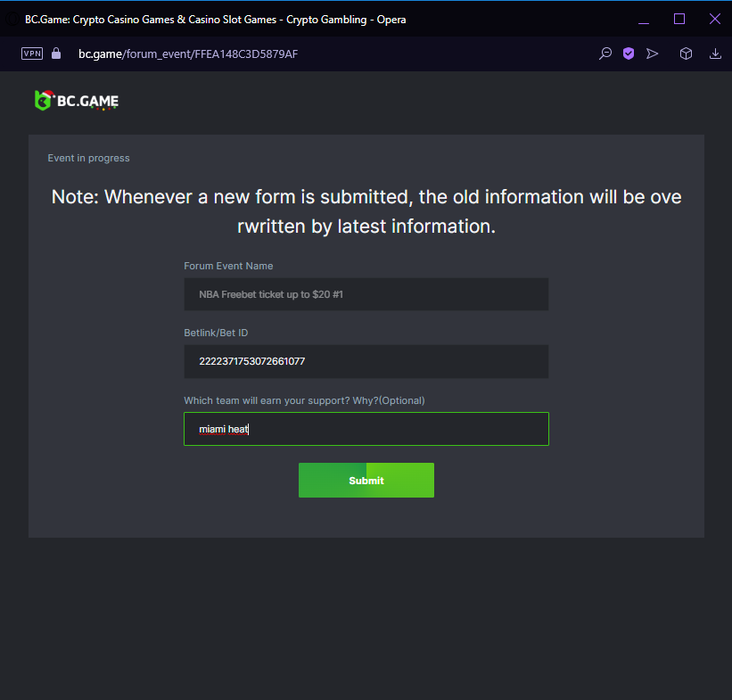
Task: Open the downloads icon in the toolbar
Action: click(715, 54)
